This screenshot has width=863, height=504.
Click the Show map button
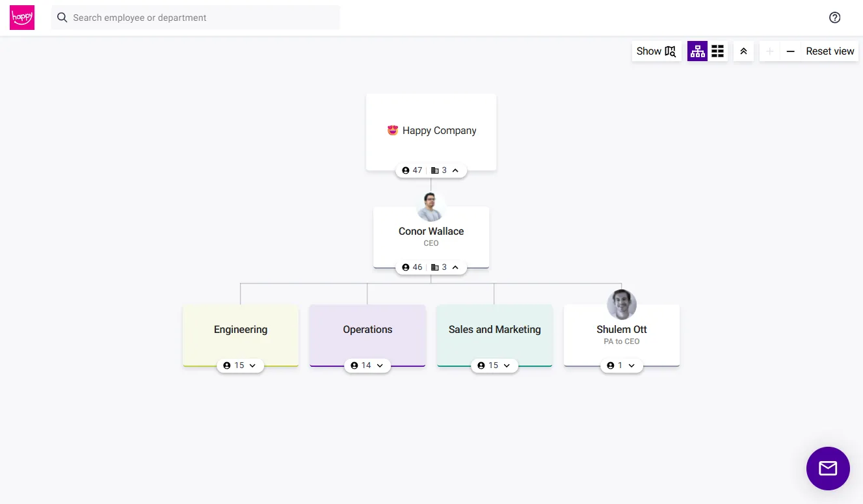[656, 51]
